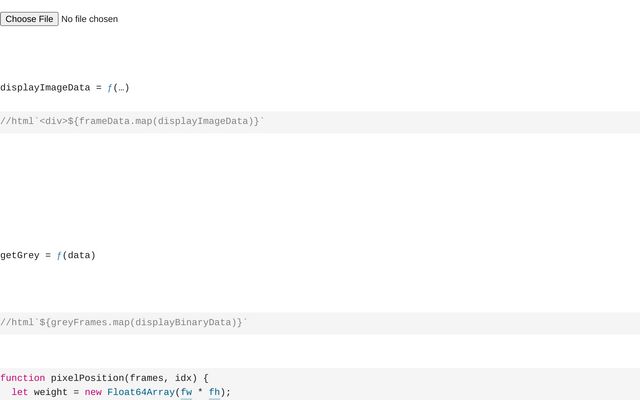Image resolution: width=640 pixels, height=400 pixels.
Task: Click the underlined fw reference
Action: point(186,392)
